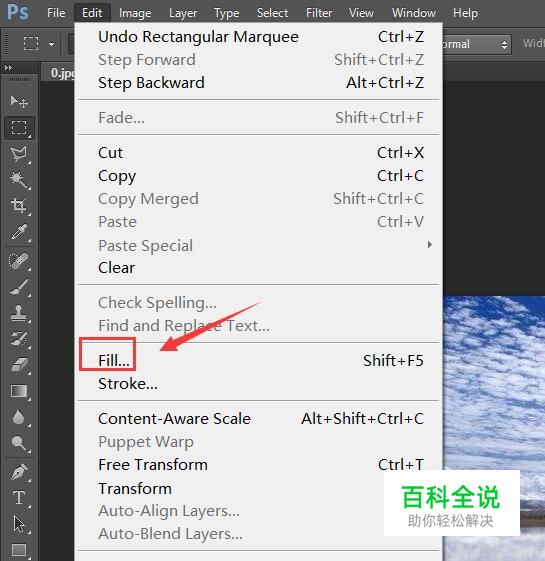Open the Window menu
This screenshot has height=561, width=545.
tap(414, 13)
